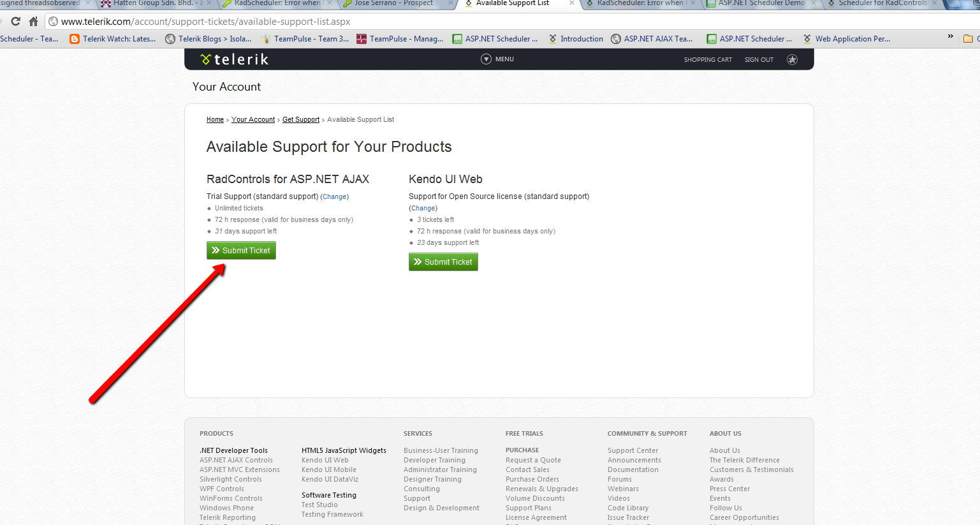Open Renewals & Upgrades footer link
The image size is (980, 525).
(x=542, y=489)
